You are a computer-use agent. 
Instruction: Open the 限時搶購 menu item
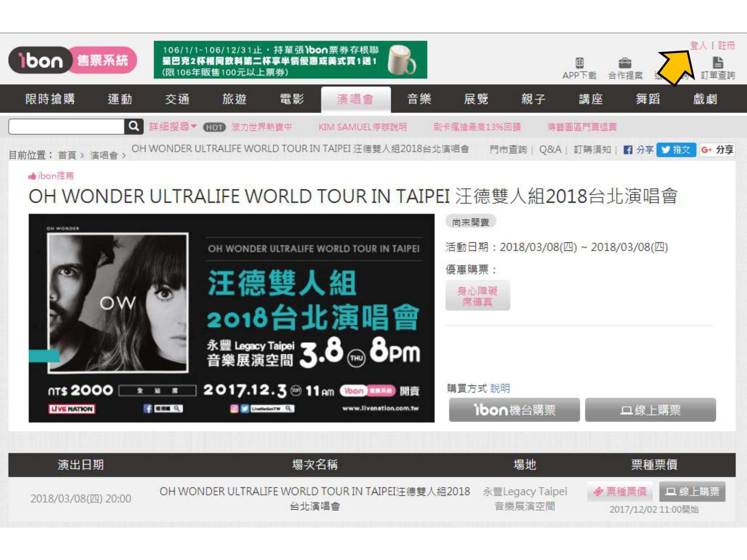coord(50,99)
